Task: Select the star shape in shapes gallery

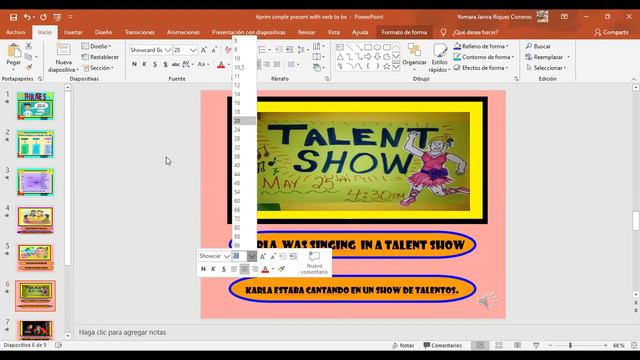Action: [x=387, y=66]
